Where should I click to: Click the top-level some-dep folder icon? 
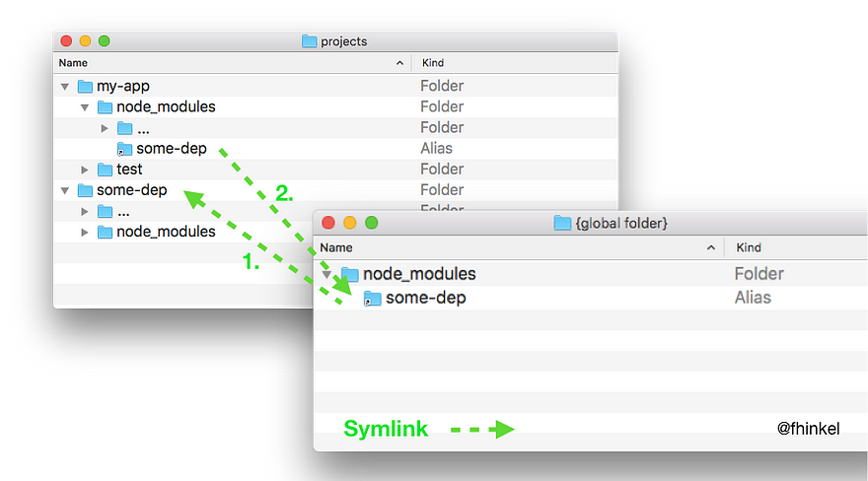click(x=85, y=190)
